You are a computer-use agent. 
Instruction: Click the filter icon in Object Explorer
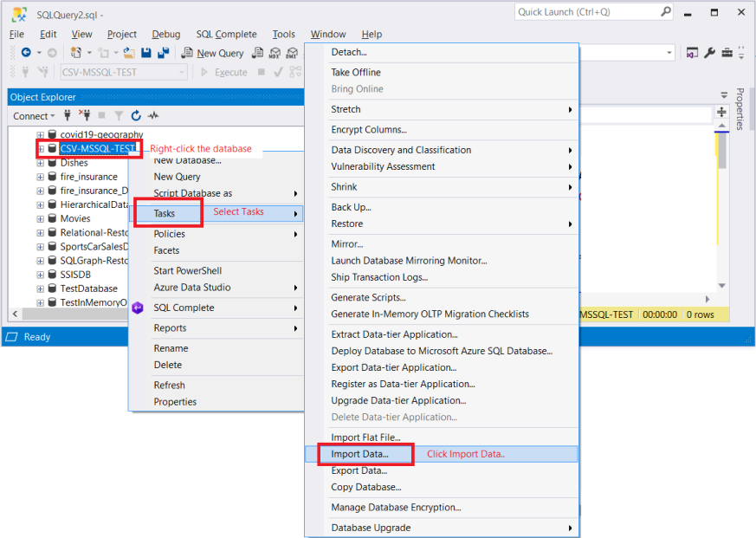[120, 116]
